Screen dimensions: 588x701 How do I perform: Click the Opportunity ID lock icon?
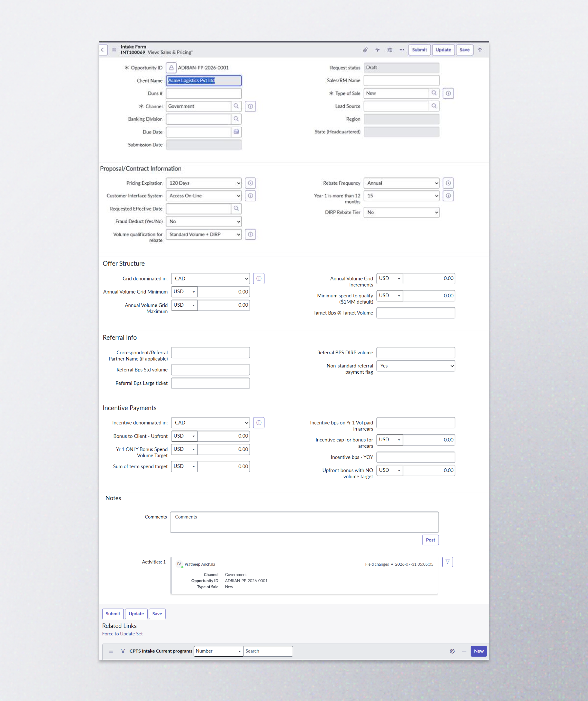pos(171,68)
